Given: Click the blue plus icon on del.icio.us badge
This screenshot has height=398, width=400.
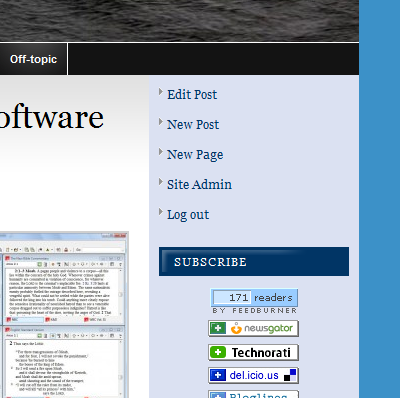Looking at the screenshot, I should (218, 375).
